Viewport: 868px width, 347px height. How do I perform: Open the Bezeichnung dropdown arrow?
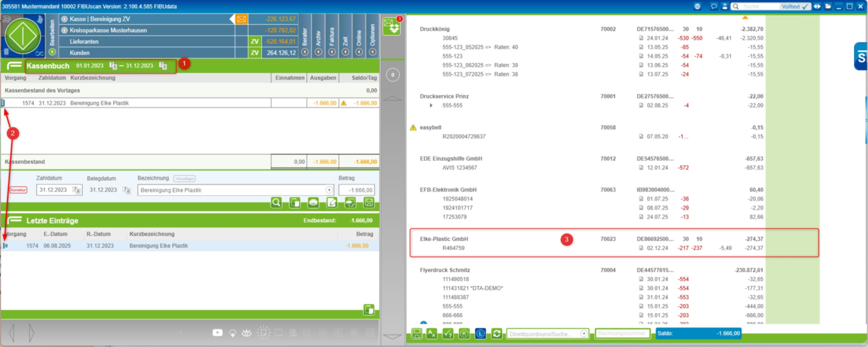(329, 190)
